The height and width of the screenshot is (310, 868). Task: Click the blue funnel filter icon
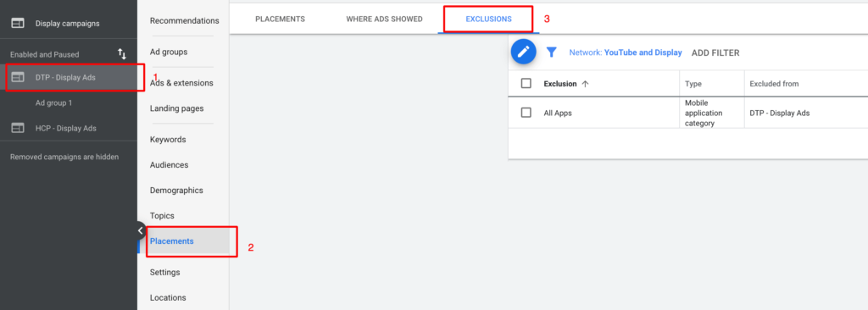tap(551, 52)
